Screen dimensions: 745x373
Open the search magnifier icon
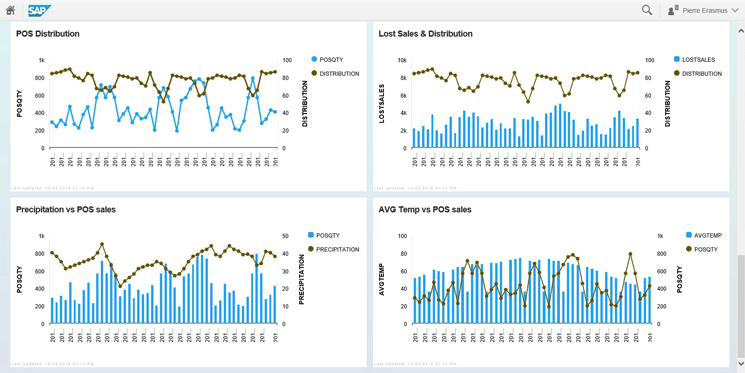click(647, 10)
